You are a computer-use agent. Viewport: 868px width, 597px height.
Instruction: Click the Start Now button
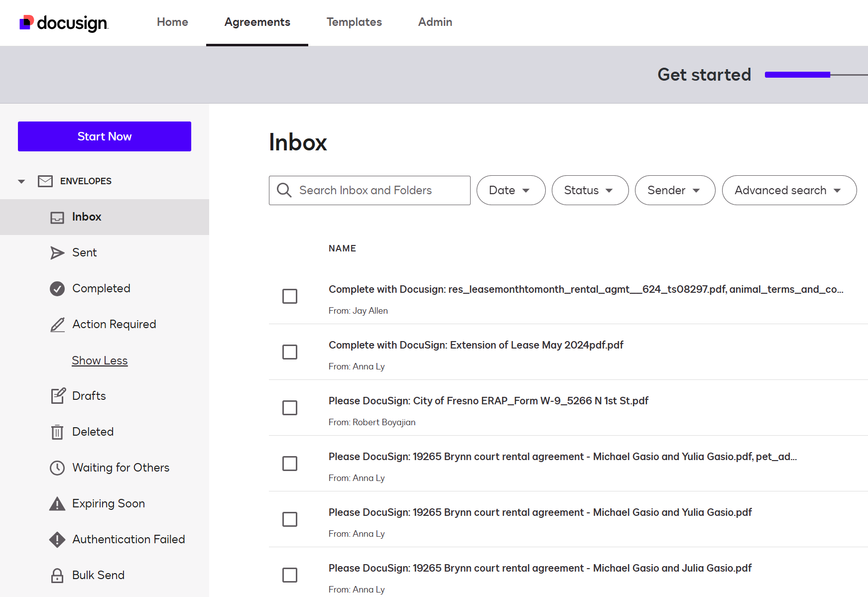pyautogui.click(x=104, y=136)
